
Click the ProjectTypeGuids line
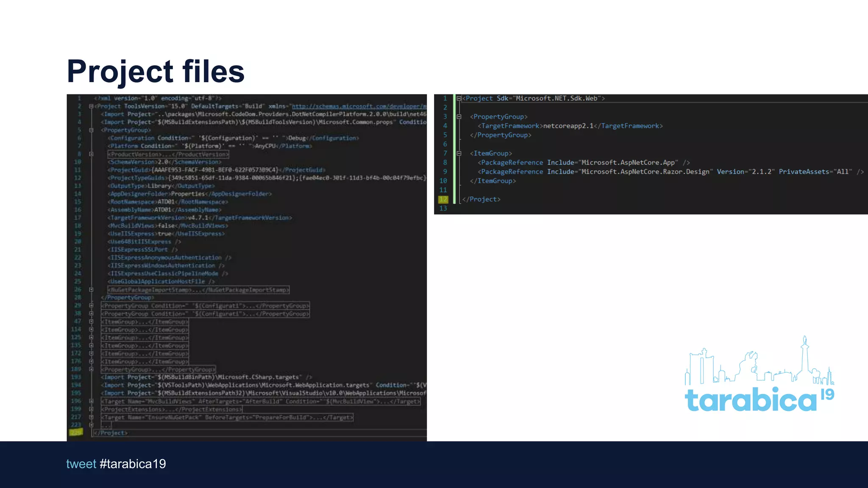(x=267, y=178)
